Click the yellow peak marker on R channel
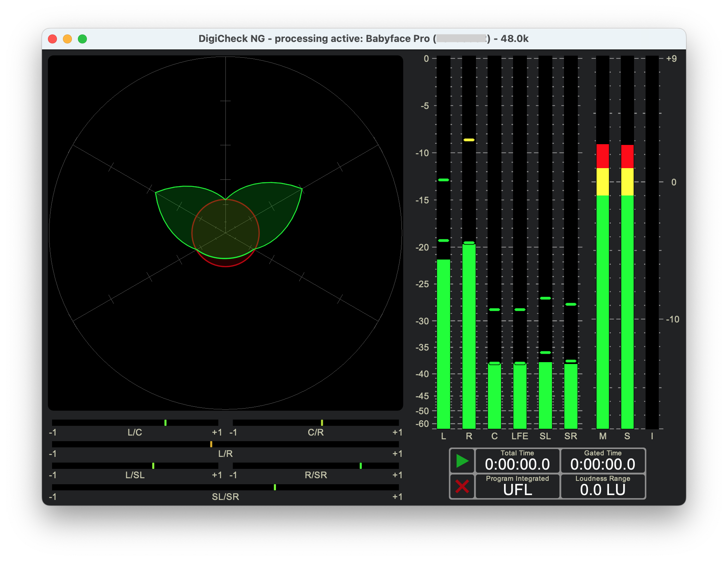 (469, 140)
